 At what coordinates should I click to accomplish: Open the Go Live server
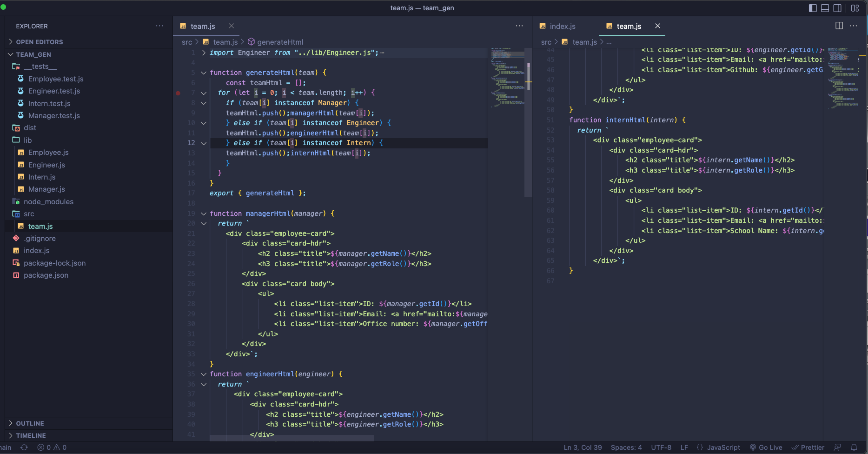tap(765, 447)
